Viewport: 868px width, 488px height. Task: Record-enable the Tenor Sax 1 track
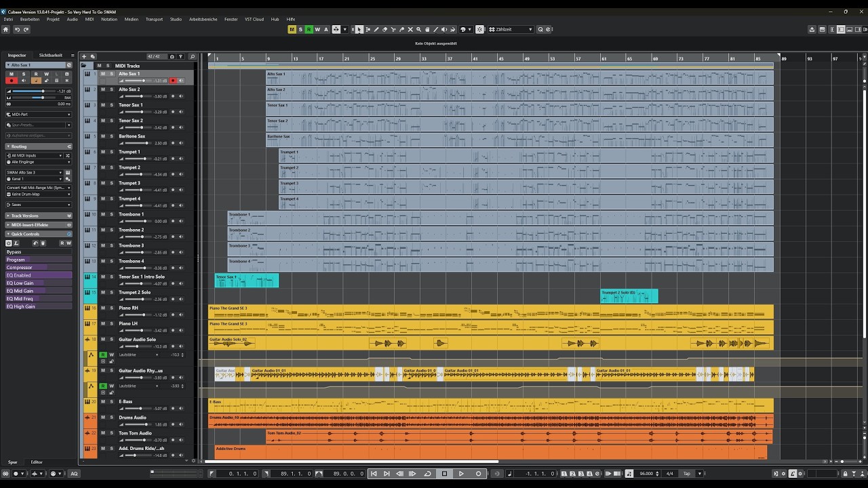tap(173, 112)
